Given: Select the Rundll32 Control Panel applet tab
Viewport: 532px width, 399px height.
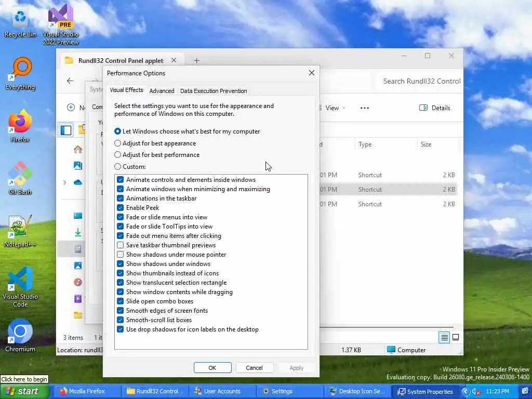Looking at the screenshot, I should tap(121, 60).
